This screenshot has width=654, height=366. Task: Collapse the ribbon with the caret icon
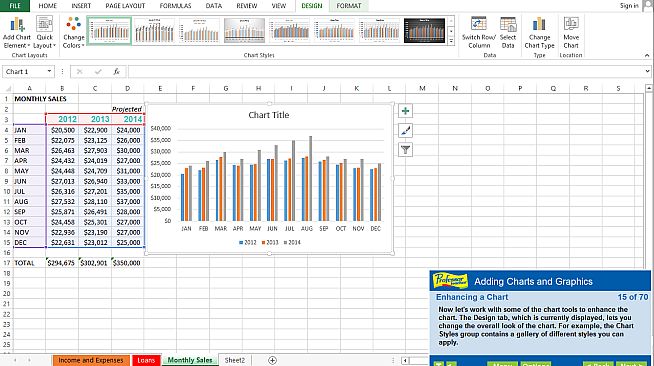647,55
